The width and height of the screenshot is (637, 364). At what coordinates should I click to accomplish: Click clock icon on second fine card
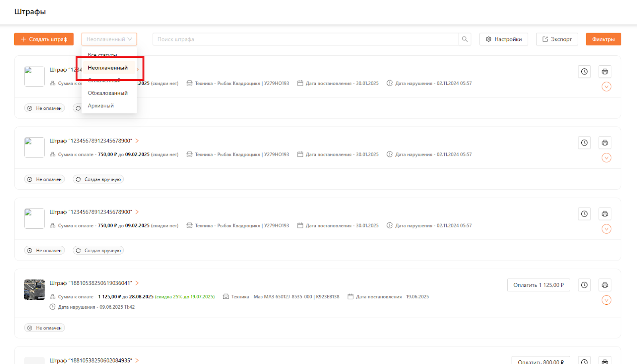tap(584, 143)
